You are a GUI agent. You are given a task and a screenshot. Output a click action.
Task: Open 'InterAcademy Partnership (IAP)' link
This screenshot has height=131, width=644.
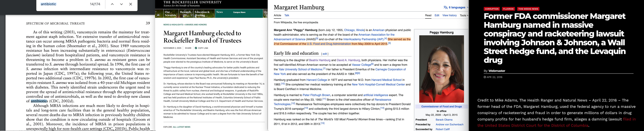pos(364,39)
